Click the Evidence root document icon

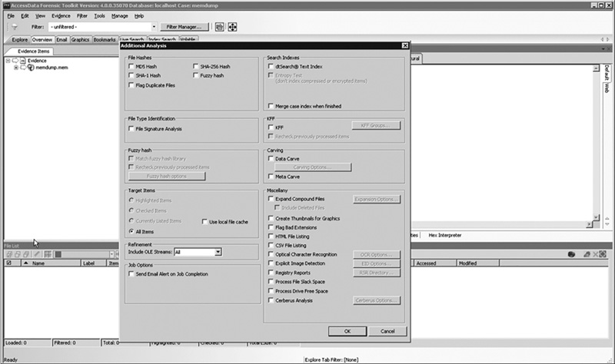click(23, 61)
